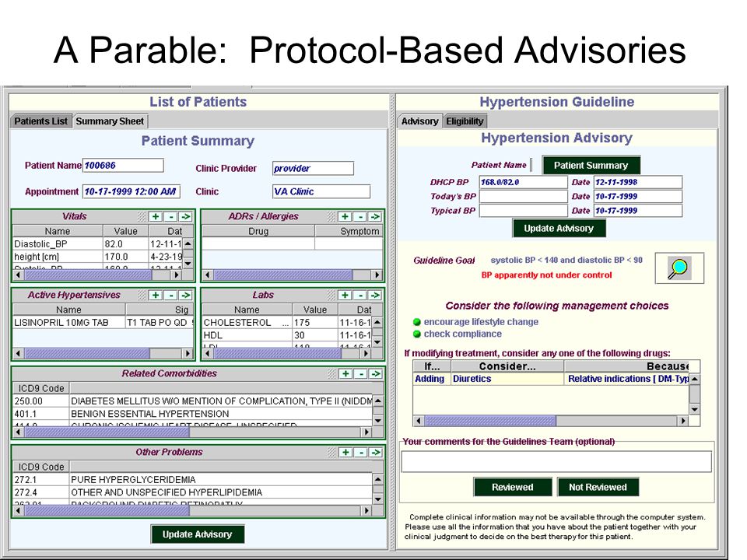The width and height of the screenshot is (747, 560).
Task: Click Related Comorbidities horizontal scrollbar thumb
Action: point(107,432)
